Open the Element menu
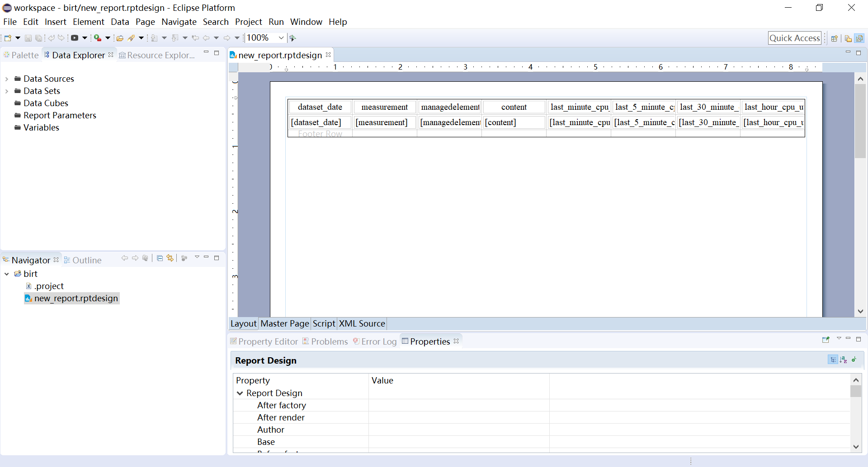 (88, 22)
